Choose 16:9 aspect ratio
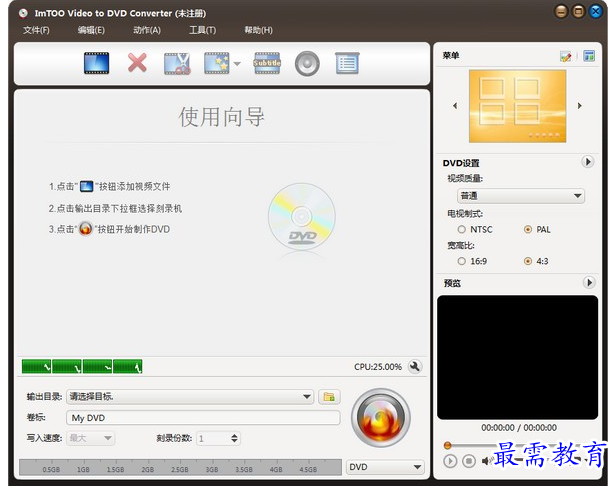 pos(472,261)
